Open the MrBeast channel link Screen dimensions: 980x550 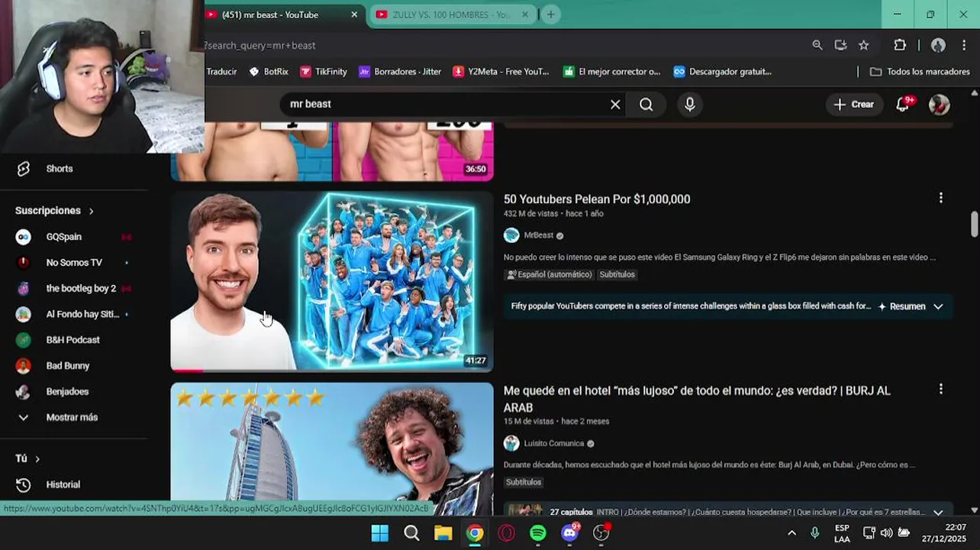pyautogui.click(x=539, y=235)
